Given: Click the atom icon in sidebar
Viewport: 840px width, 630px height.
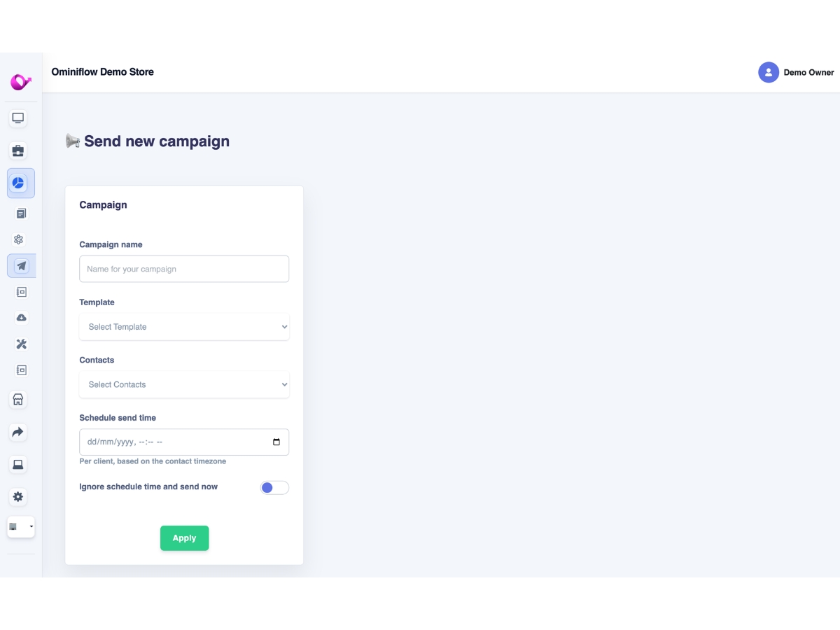Looking at the screenshot, I should (x=19, y=239).
